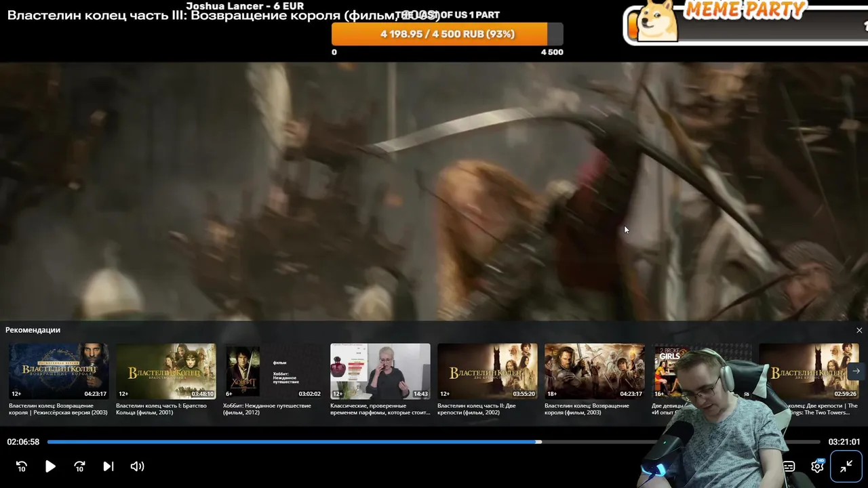The image size is (868, 488).
Task: Open the Возвращение короля (фильм, 2003) 18+ thumbnail
Action: [595, 371]
